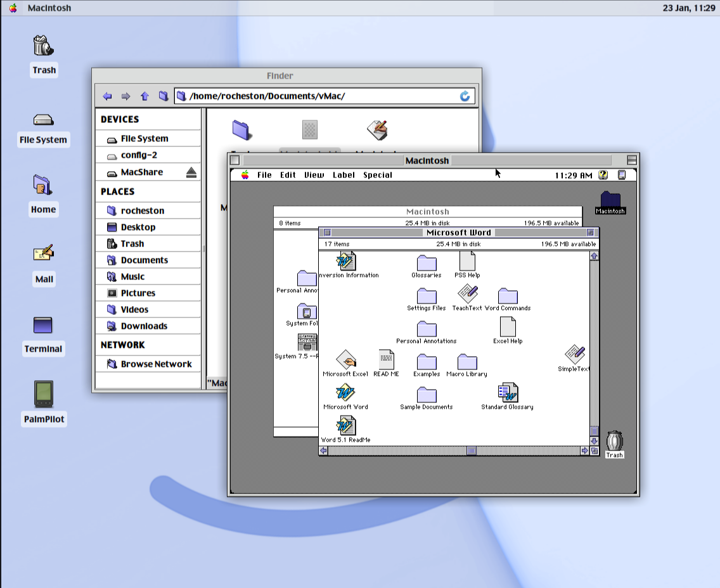Open the Glossaries folder
The height and width of the screenshot is (588, 720).
coord(427,262)
